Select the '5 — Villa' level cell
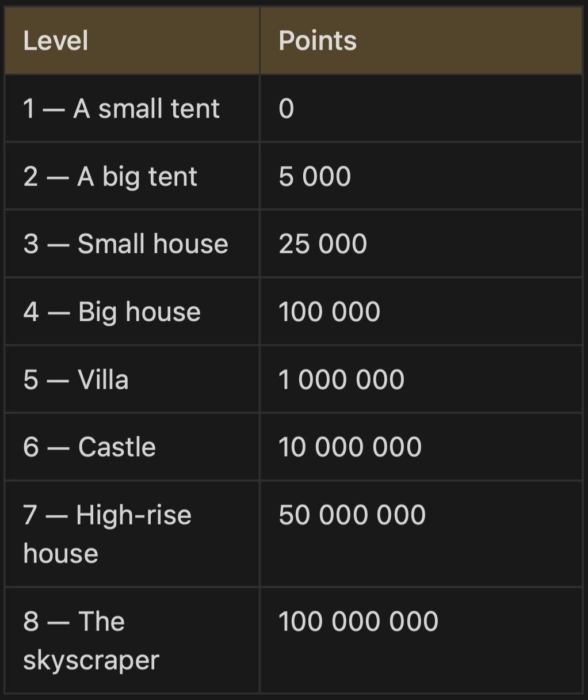Screen dimensions: 588x700 click(132, 379)
